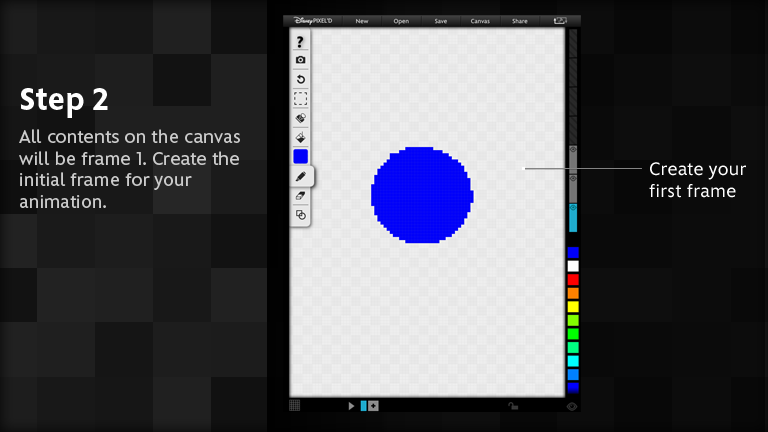Click the screen icon right of Share

coord(560,21)
